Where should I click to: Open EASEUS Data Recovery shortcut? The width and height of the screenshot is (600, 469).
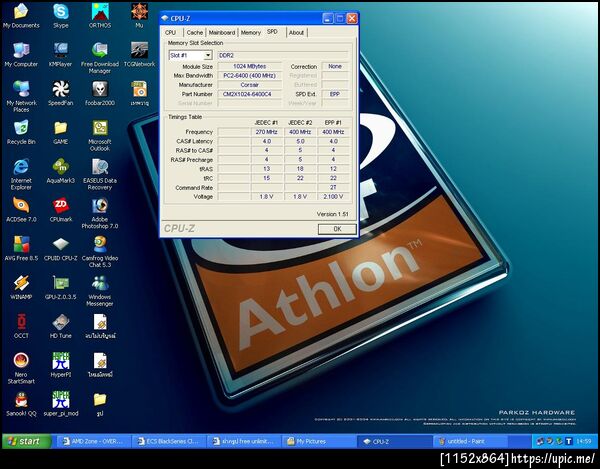tap(100, 174)
